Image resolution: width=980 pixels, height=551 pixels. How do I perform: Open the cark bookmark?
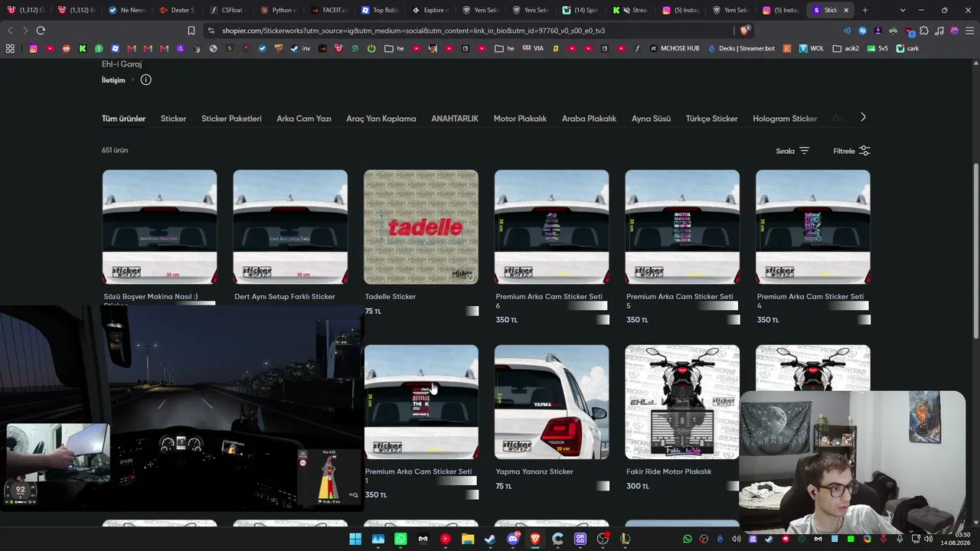(907, 48)
